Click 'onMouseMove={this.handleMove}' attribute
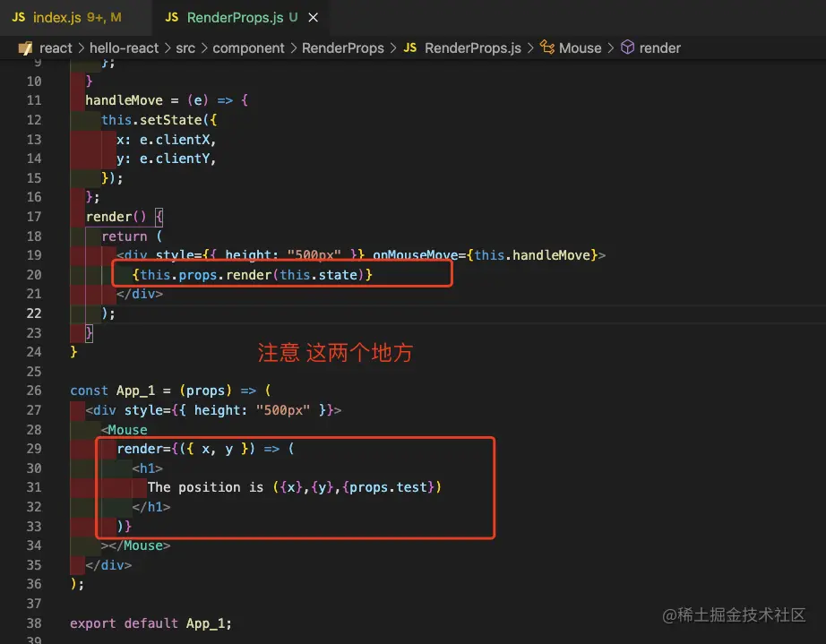 click(486, 255)
